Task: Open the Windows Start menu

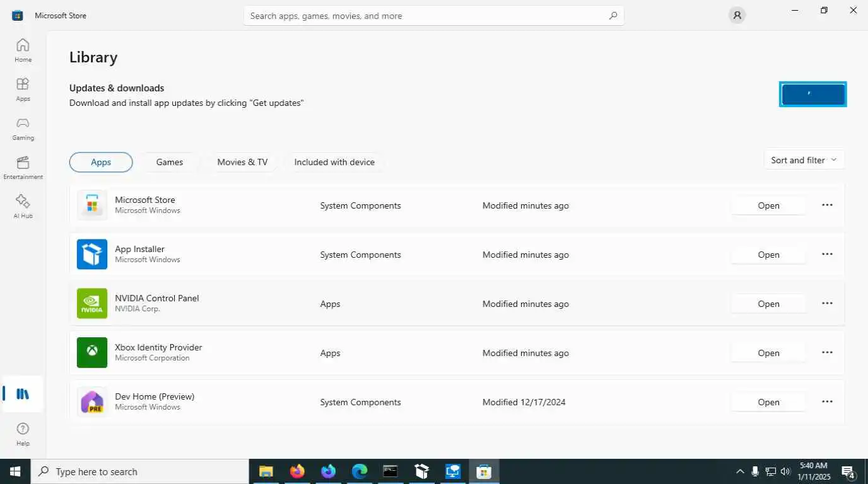Action: click(15, 471)
